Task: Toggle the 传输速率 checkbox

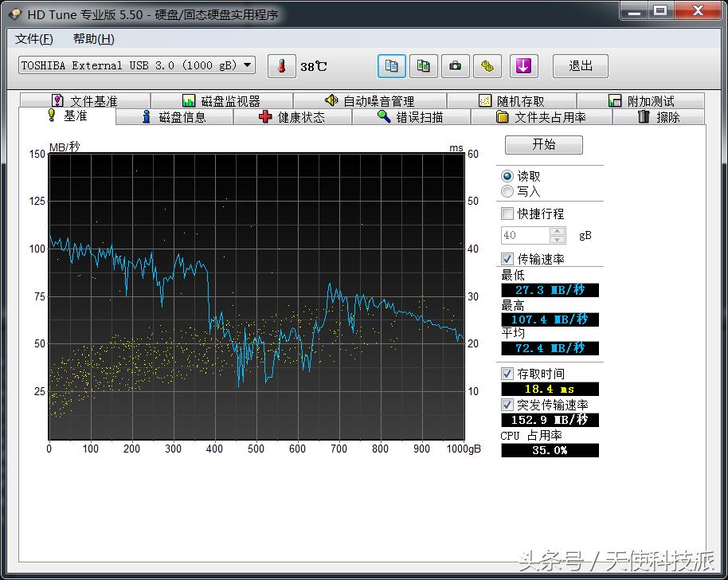Action: tap(507, 258)
